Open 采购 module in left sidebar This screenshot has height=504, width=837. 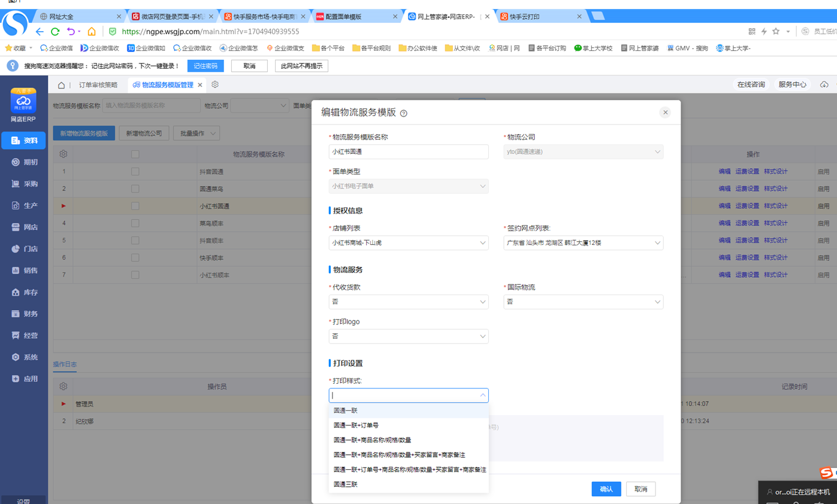tap(24, 184)
